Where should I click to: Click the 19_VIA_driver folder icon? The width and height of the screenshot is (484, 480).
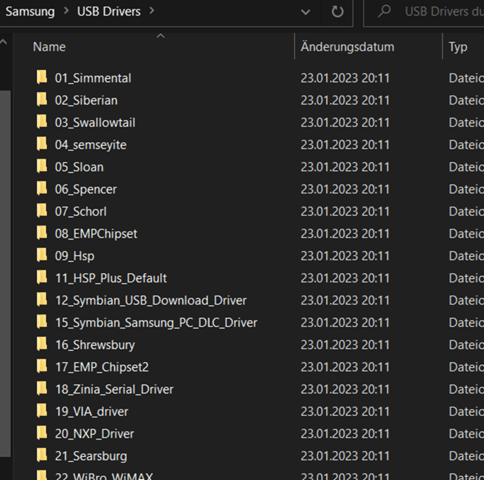(42, 411)
